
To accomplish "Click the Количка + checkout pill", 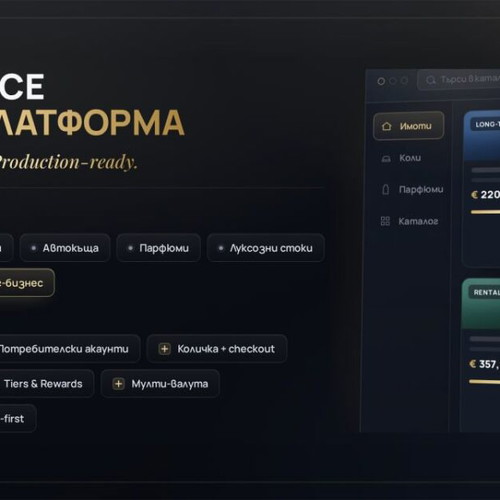I will [x=217, y=349].
